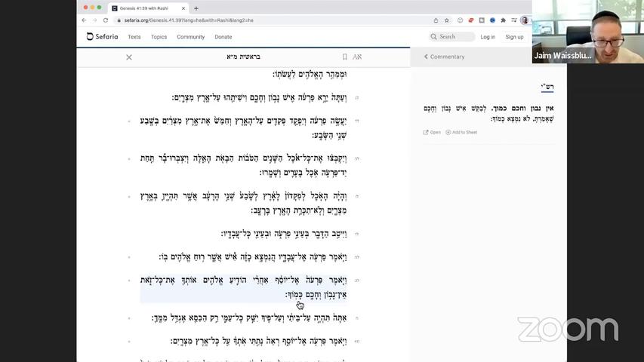Click the Sefaria search field

451,36
